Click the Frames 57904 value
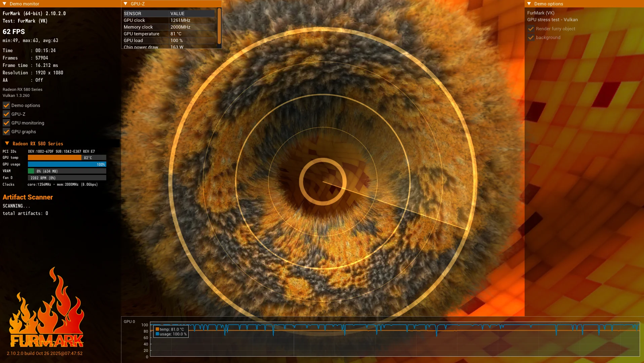Image resolution: width=644 pixels, height=363 pixels. (42, 58)
